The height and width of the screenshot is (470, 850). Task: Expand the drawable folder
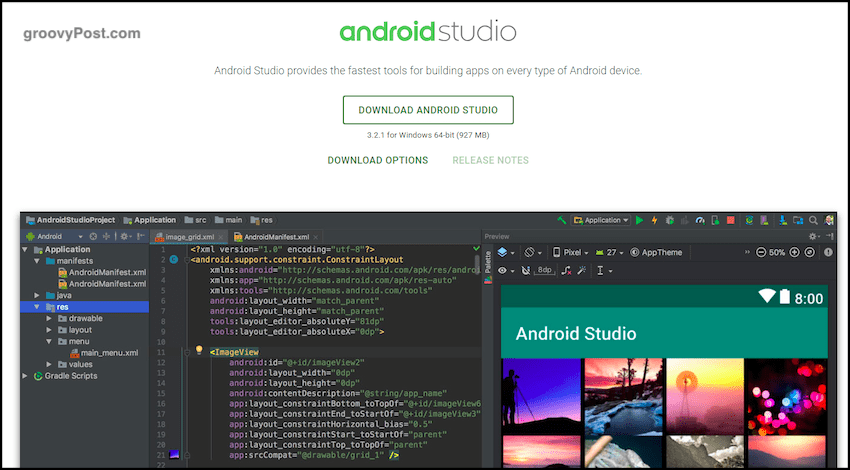(49, 318)
